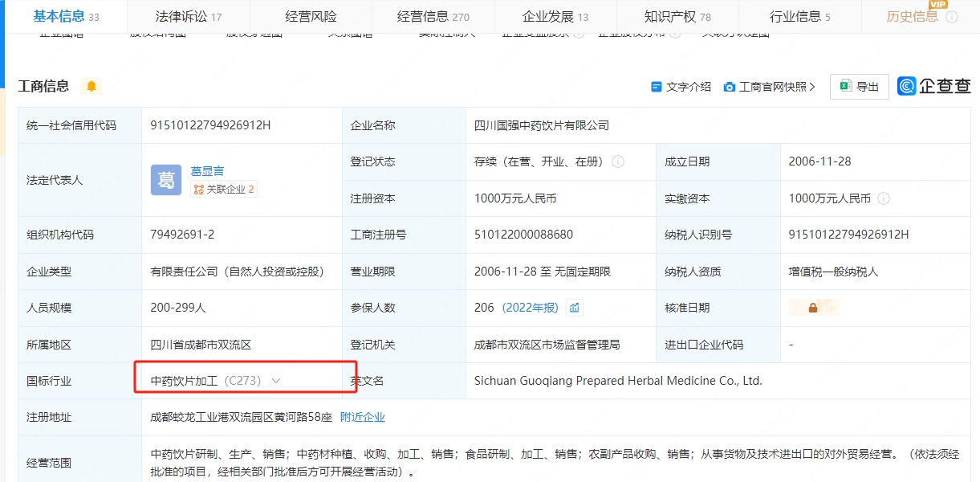Viewport: 980px width, 482px height.
Task: Click 注册资本 value 1000万元人民币
Action: click(x=514, y=198)
